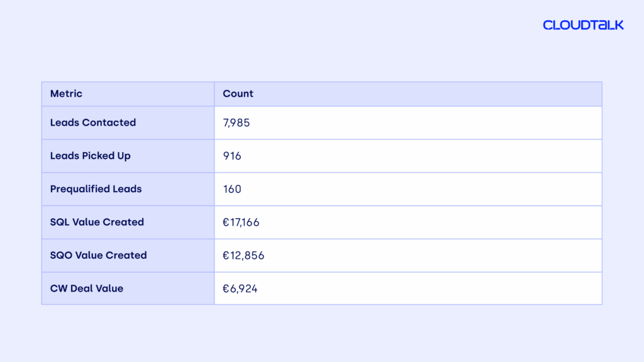Click the euro sign before 17,166
The height and width of the screenshot is (362, 644).
pos(226,222)
